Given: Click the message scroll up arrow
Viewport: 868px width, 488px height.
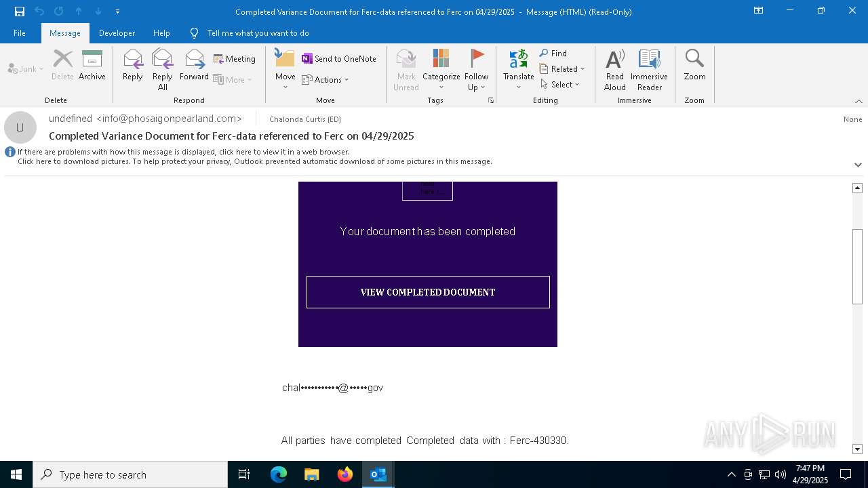Looking at the screenshot, I should [857, 188].
